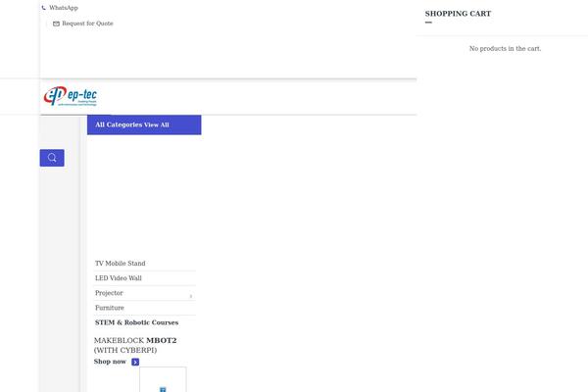Click the Shop now arrow icon
The width and height of the screenshot is (588, 392).
(x=135, y=362)
